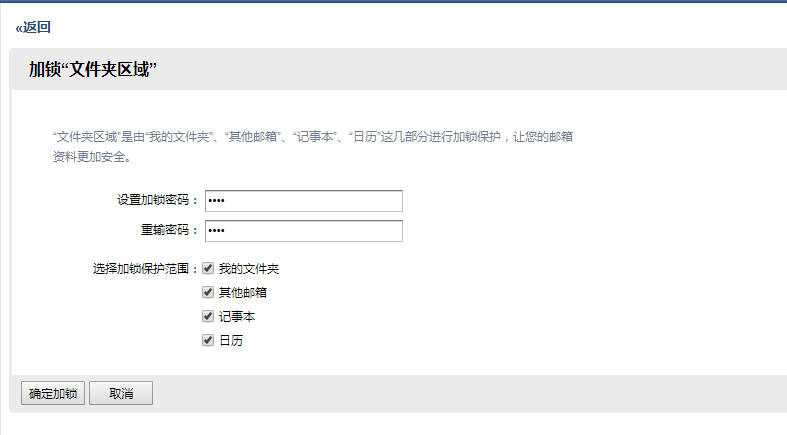Focus the 设置加锁密码 password field

coord(303,201)
